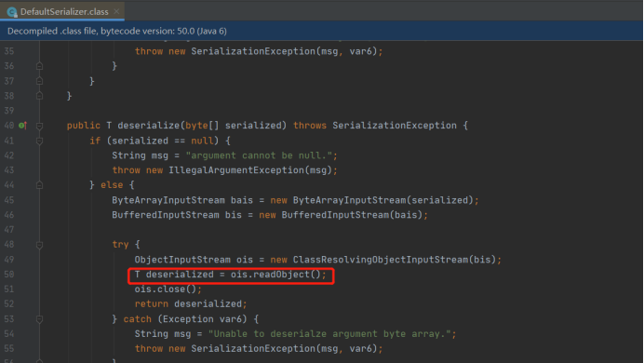
Task: Toggle fold end marker at line 38
Action: tap(39, 96)
